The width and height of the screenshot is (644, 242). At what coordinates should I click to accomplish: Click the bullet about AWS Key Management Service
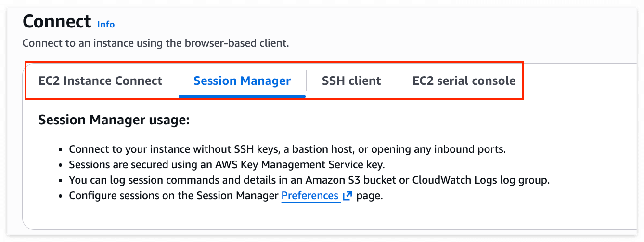[226, 165]
